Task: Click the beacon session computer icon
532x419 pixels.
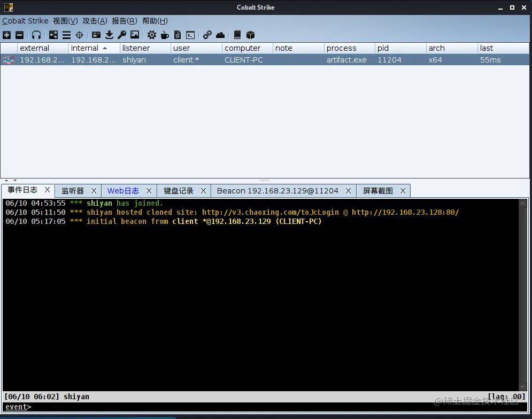Action: click(9, 60)
